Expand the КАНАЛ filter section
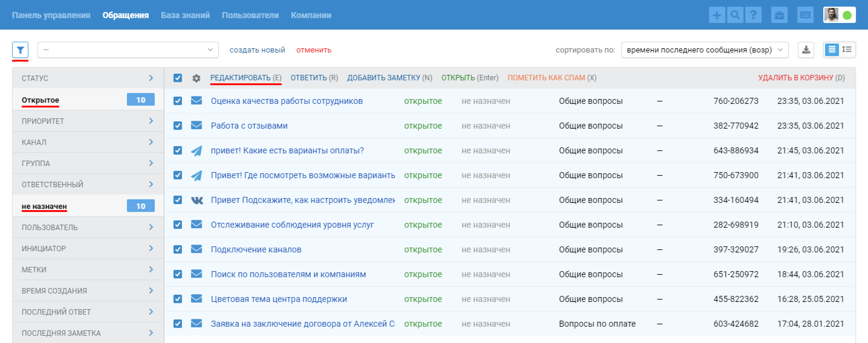 (x=88, y=142)
